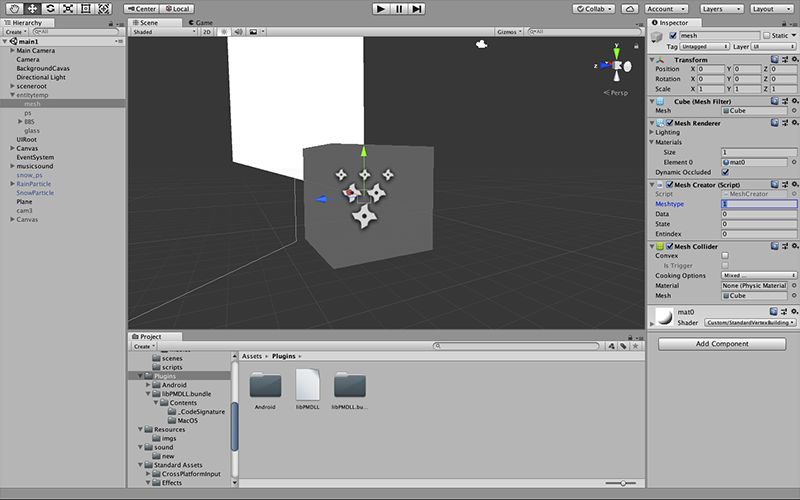Step one frame forward
Viewport: 800px width, 500px height.
[x=417, y=9]
